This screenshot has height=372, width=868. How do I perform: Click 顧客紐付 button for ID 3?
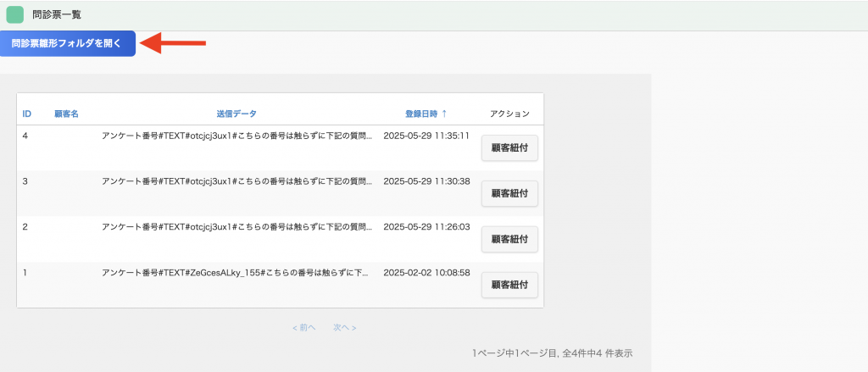[x=509, y=193]
